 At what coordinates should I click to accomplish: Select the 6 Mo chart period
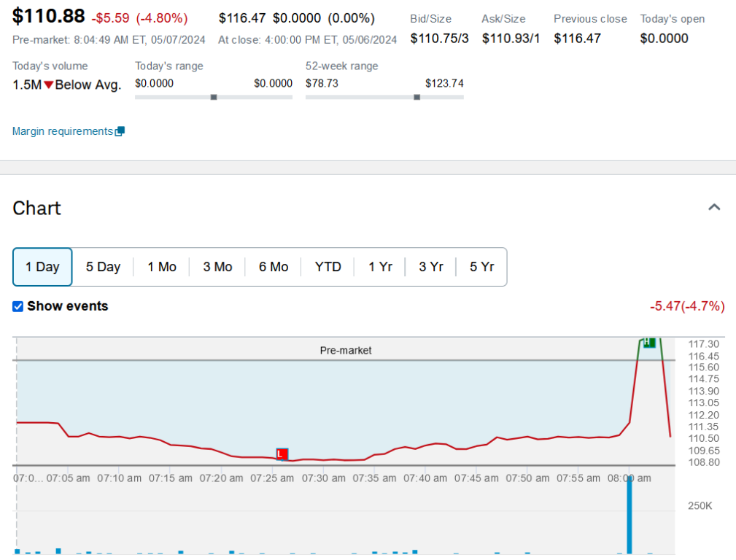274,267
